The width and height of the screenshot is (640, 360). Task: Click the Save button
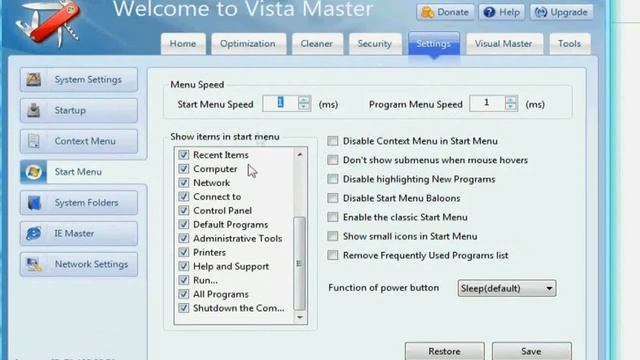(531, 351)
